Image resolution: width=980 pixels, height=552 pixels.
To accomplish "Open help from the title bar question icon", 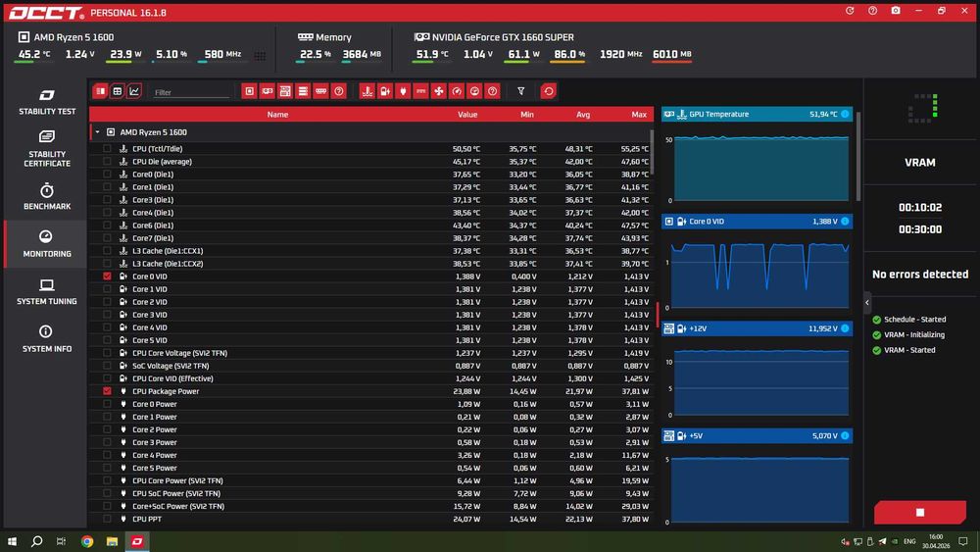I will pos(872,11).
